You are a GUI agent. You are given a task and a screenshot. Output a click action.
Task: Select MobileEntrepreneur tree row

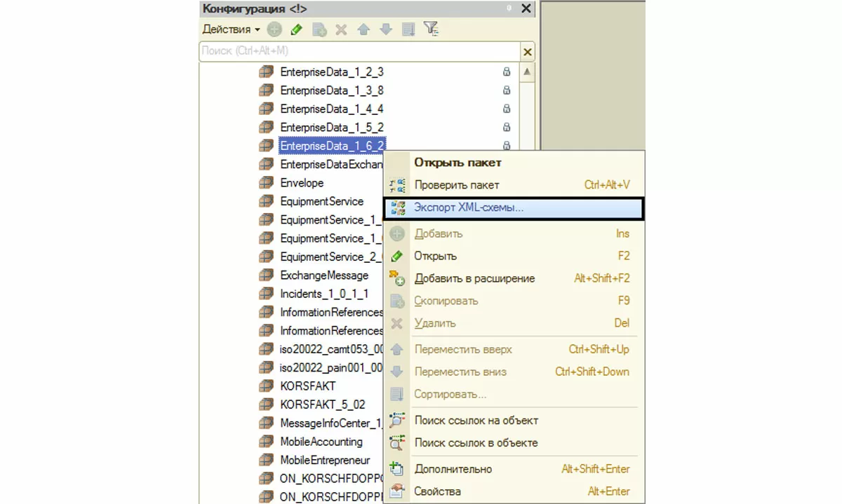[325, 460]
